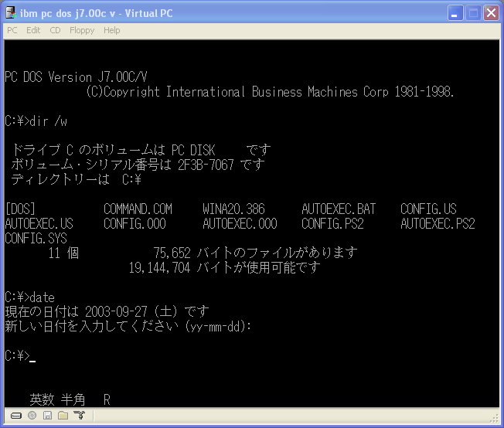
Task: Select the 'AUTOEXEC.PS2' file name
Action: click(438, 223)
